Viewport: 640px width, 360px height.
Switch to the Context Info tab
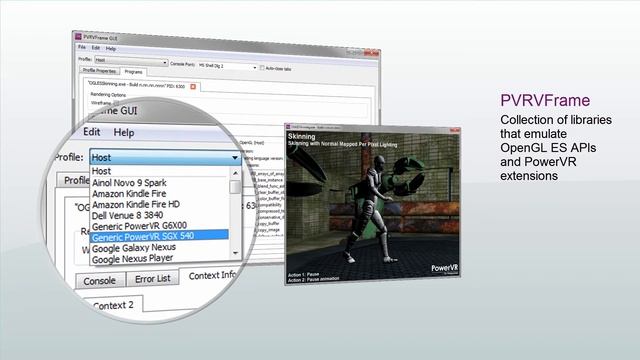coord(212,276)
